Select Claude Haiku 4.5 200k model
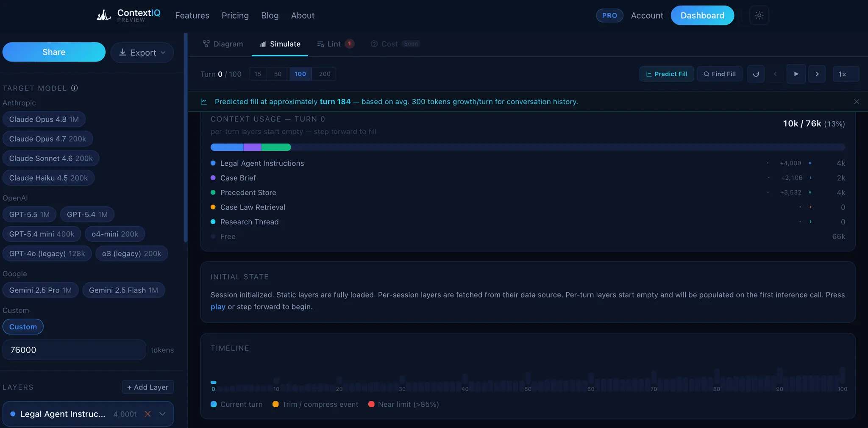This screenshot has width=868, height=428. (x=48, y=178)
